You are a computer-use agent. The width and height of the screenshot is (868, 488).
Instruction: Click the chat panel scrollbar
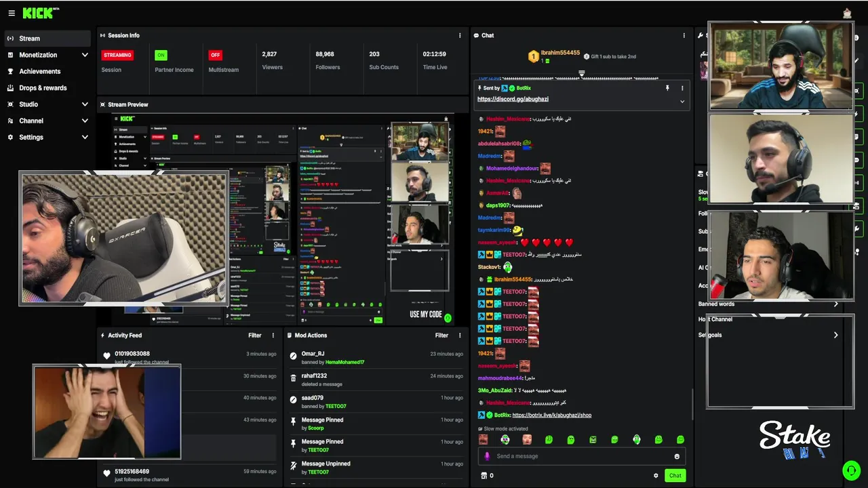(x=692, y=404)
